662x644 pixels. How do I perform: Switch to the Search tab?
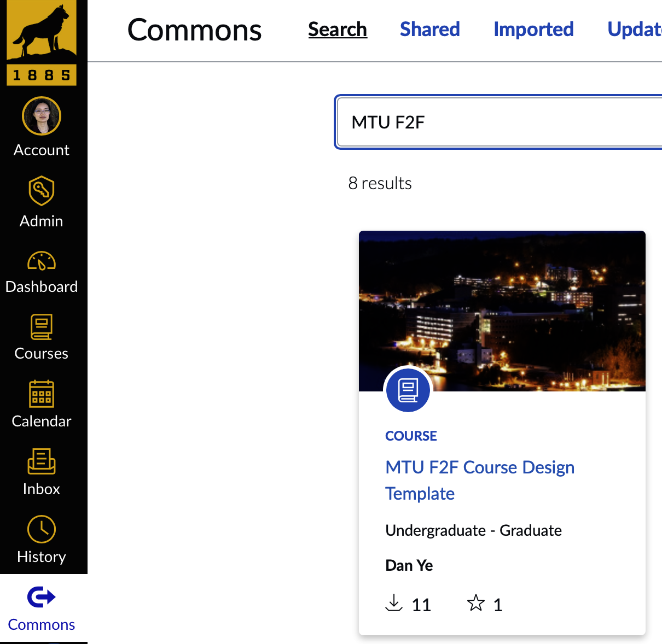pyautogui.click(x=338, y=30)
